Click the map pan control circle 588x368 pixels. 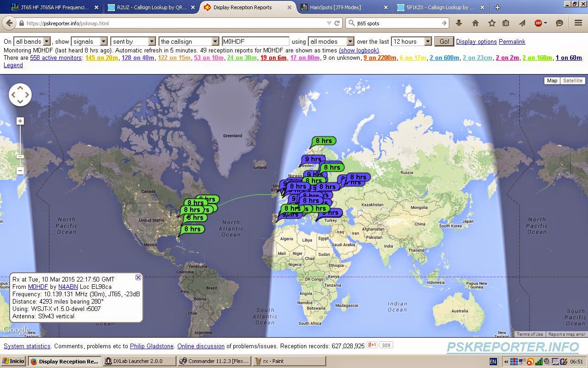tap(20, 95)
